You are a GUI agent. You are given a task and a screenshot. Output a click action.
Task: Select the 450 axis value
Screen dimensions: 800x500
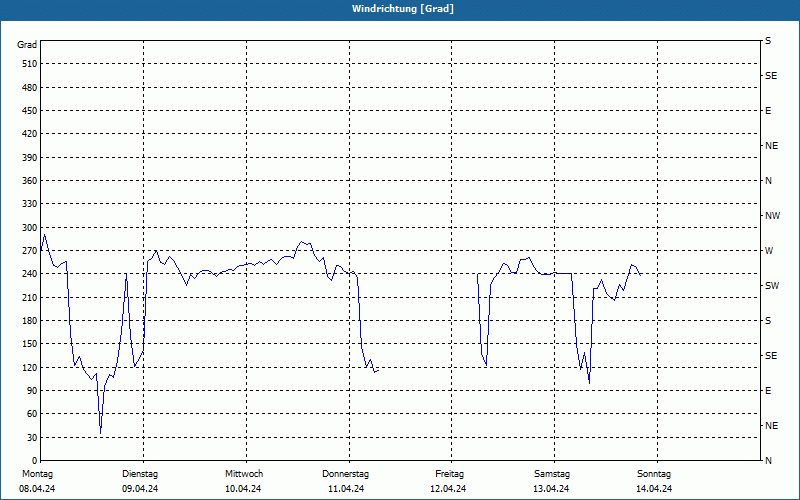29,111
